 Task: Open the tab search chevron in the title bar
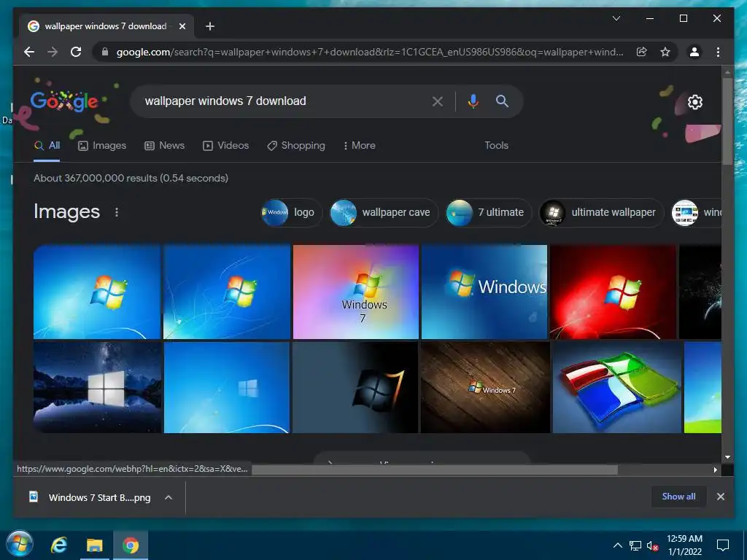[x=616, y=18]
